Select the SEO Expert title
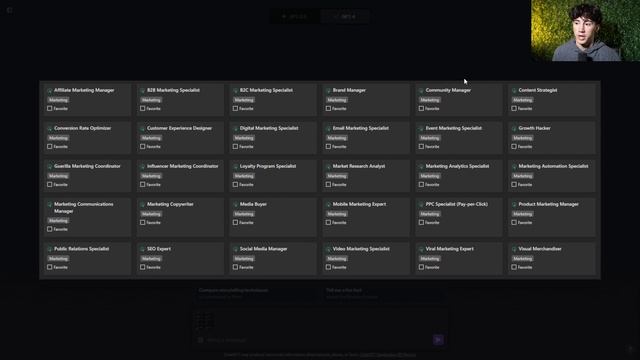640x360 pixels. pos(159,249)
